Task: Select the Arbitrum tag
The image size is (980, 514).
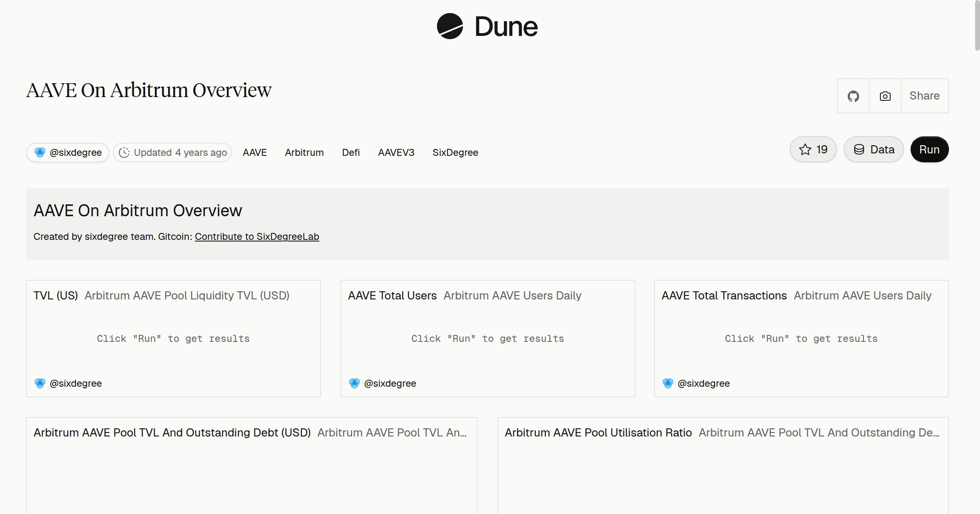Action: [304, 153]
